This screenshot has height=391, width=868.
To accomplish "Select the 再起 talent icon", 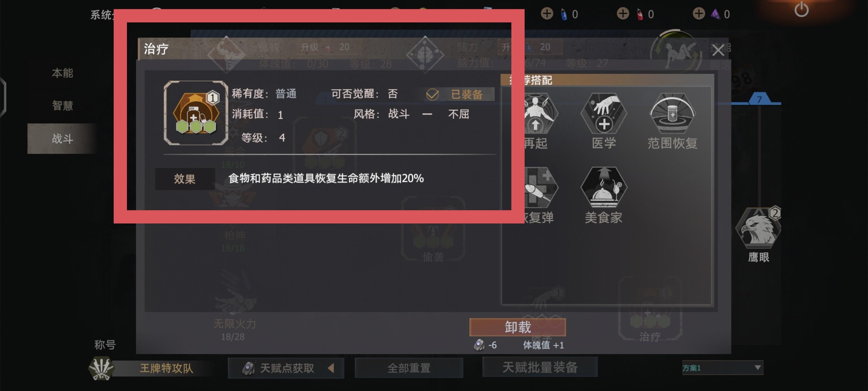I will (540, 113).
